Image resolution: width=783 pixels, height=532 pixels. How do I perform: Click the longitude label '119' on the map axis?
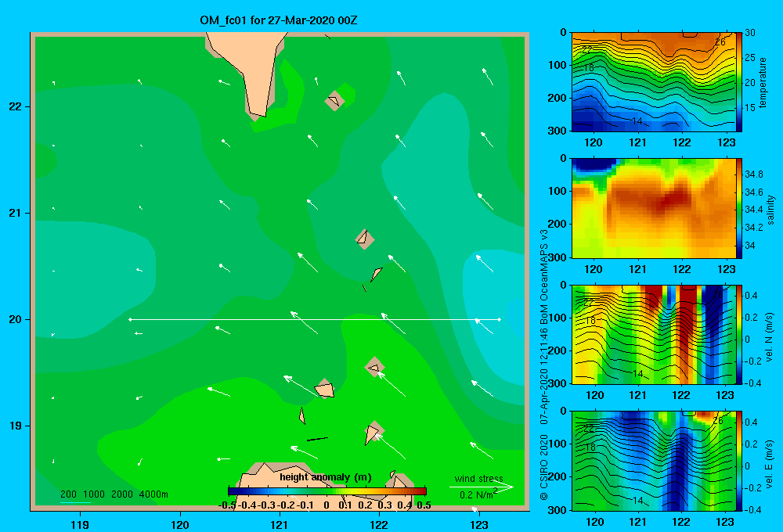click(x=80, y=525)
